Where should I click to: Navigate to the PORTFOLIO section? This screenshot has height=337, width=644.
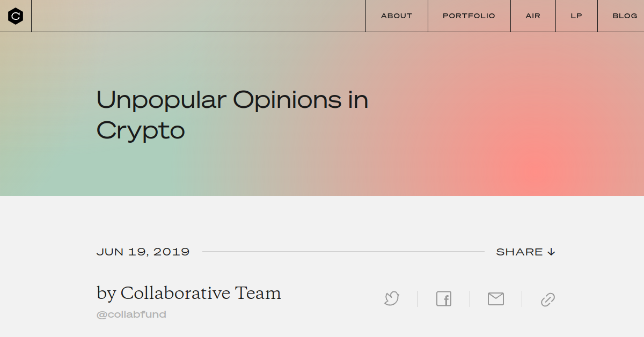pyautogui.click(x=469, y=16)
